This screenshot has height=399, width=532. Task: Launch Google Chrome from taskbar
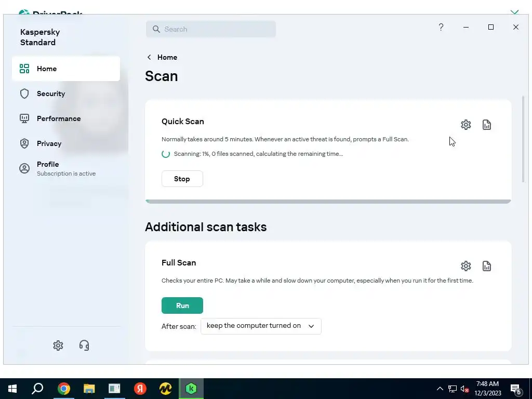coord(64,389)
